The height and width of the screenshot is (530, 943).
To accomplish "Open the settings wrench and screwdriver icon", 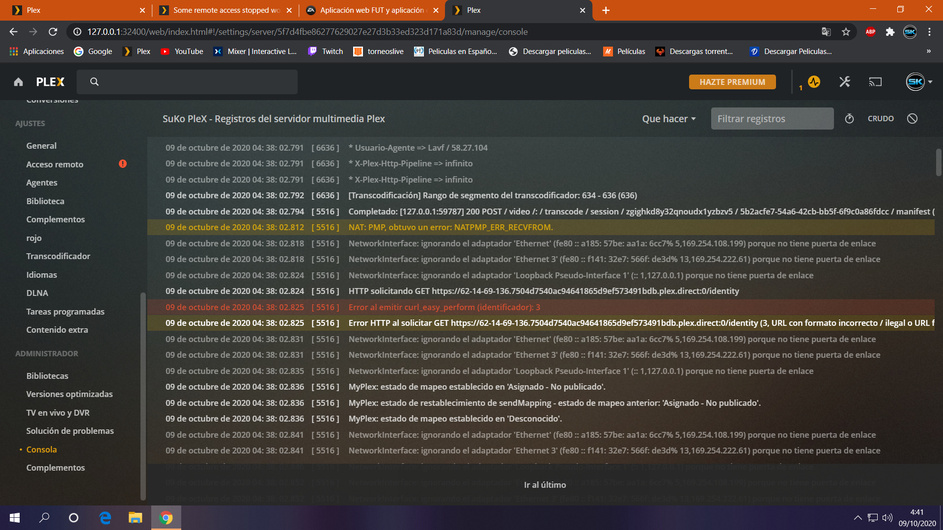I will coord(844,82).
